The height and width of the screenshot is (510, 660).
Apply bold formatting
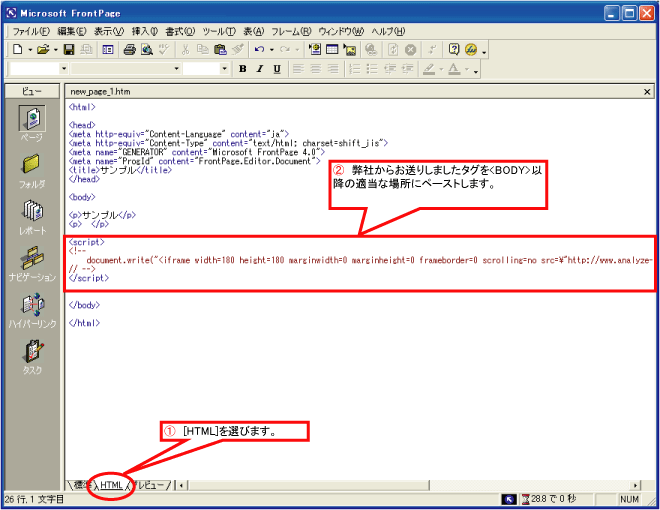click(242, 69)
